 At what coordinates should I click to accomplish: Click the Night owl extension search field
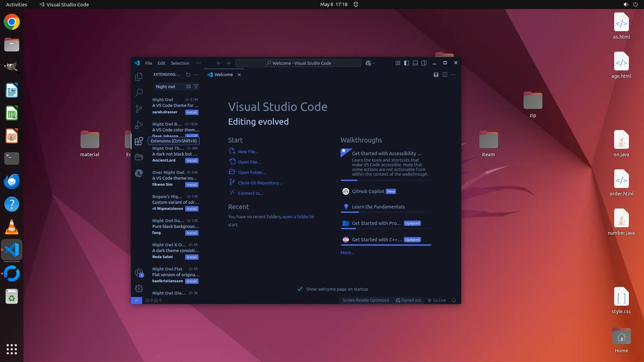[x=169, y=86]
